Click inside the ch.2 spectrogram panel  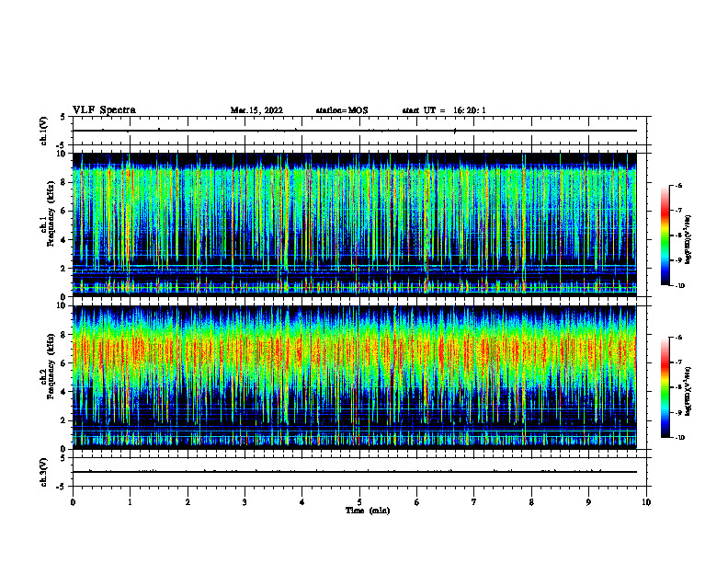click(x=354, y=377)
